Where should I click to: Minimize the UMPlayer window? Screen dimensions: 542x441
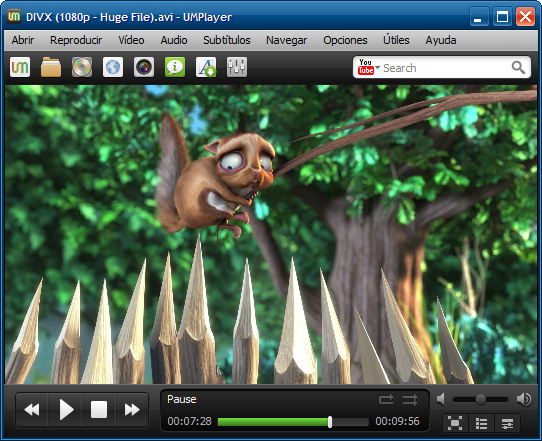pos(478,17)
